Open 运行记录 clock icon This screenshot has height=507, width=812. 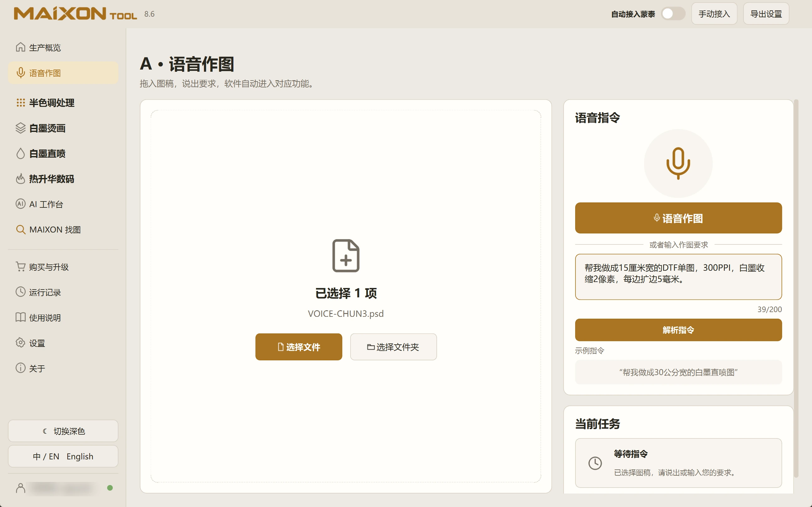click(20, 292)
